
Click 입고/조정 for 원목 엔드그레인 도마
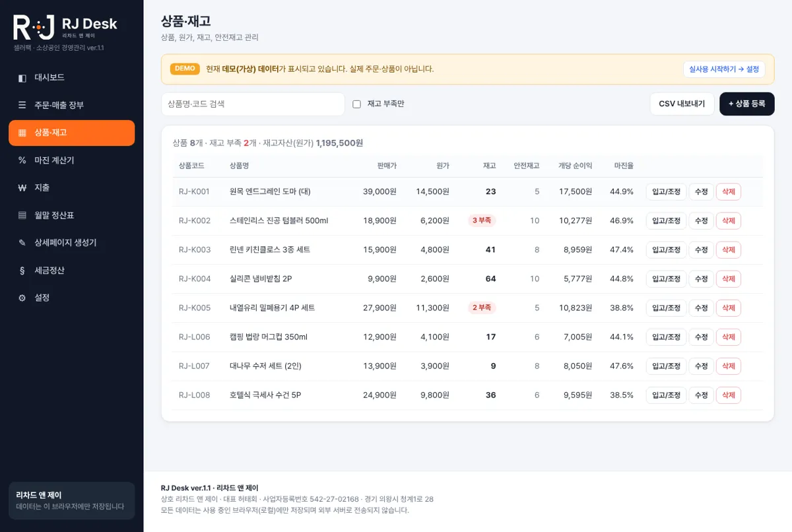point(666,191)
